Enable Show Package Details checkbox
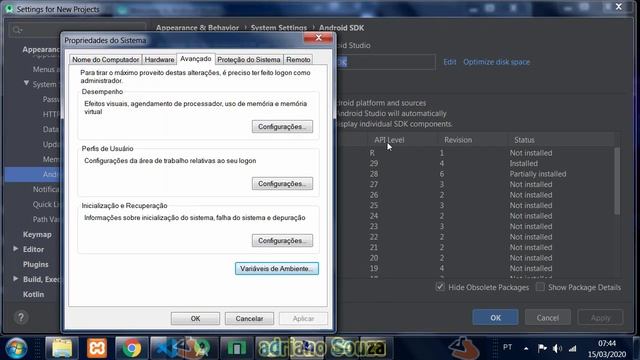Image resolution: width=640 pixels, height=360 pixels. [540, 287]
